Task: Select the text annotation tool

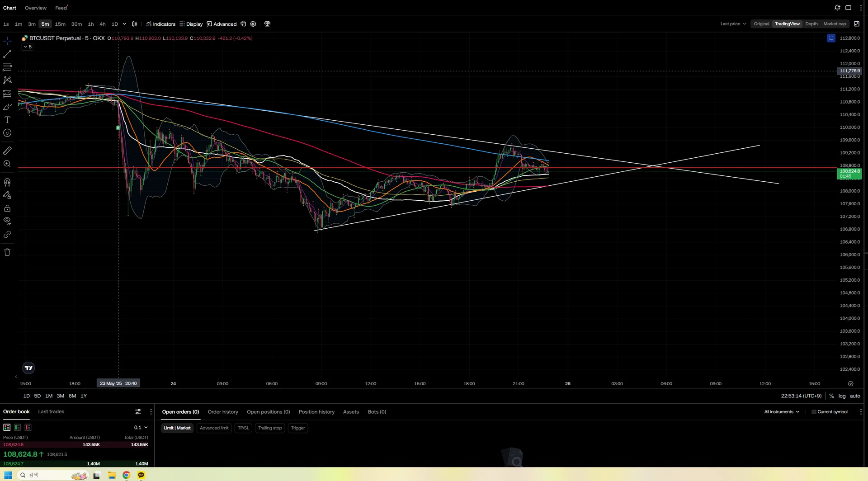Action: click(7, 120)
